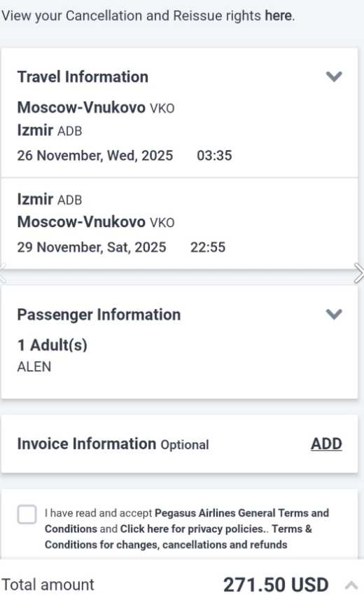Click the 1 Adult(s) passenger count
The height and width of the screenshot is (600, 364).
pos(52,345)
